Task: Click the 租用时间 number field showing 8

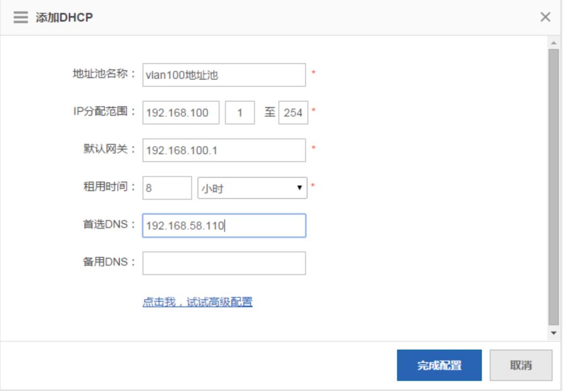Action: click(167, 188)
